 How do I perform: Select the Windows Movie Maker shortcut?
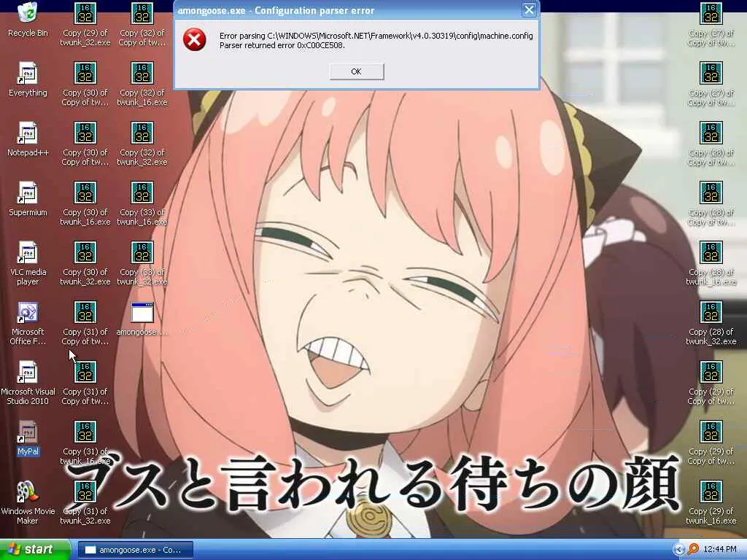click(28, 502)
